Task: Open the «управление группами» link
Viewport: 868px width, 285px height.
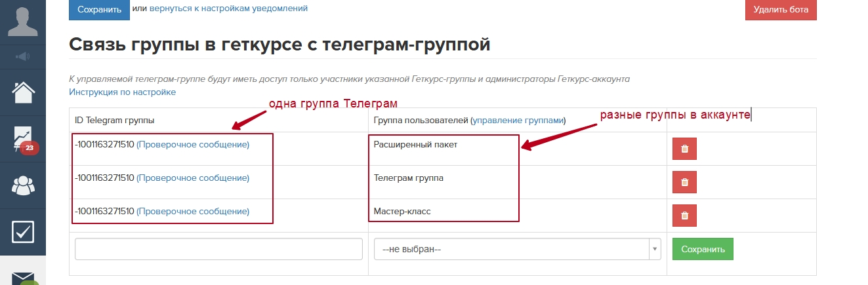Action: 518,121
